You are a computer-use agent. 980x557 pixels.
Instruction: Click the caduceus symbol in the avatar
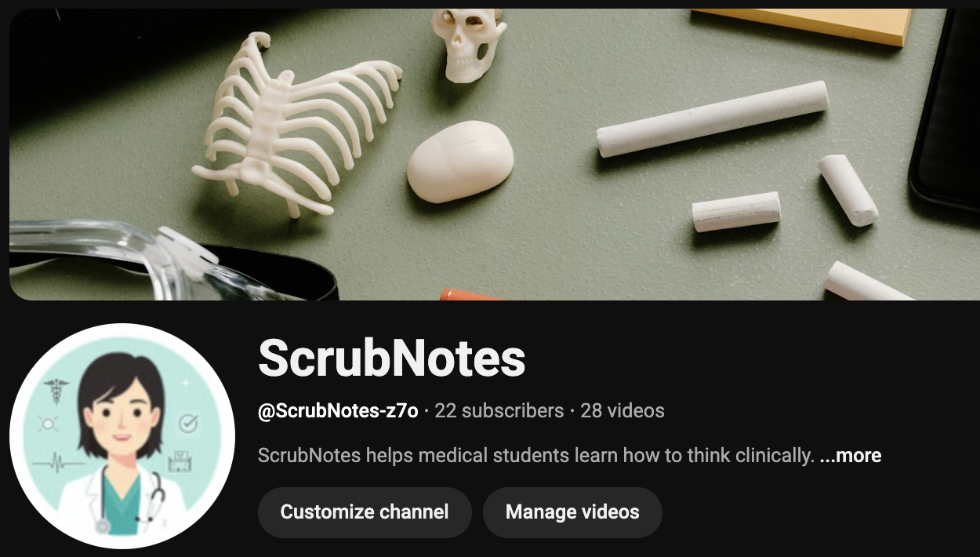57,391
